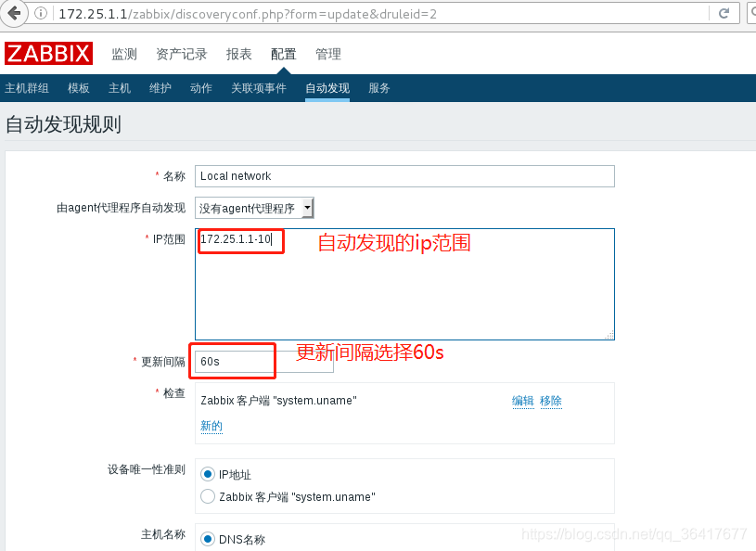Switch to the 主机 submenu tab
This screenshot has width=756, height=551.
pos(120,88)
